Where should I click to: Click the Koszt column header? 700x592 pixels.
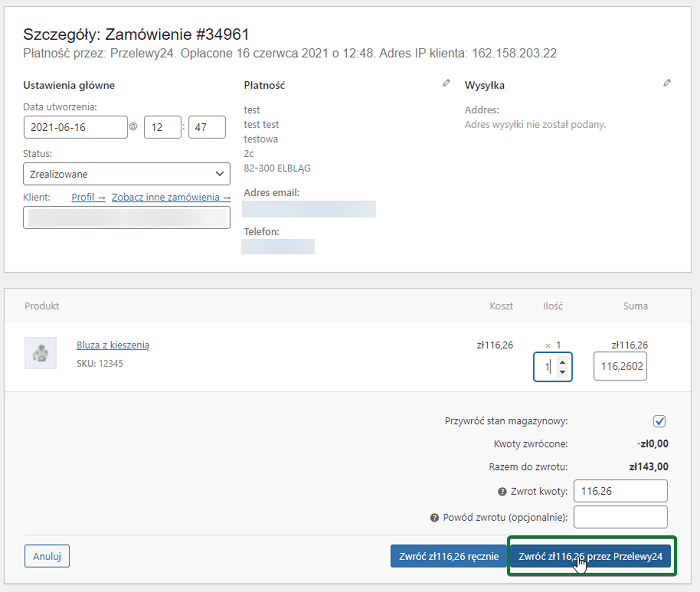pyautogui.click(x=501, y=306)
